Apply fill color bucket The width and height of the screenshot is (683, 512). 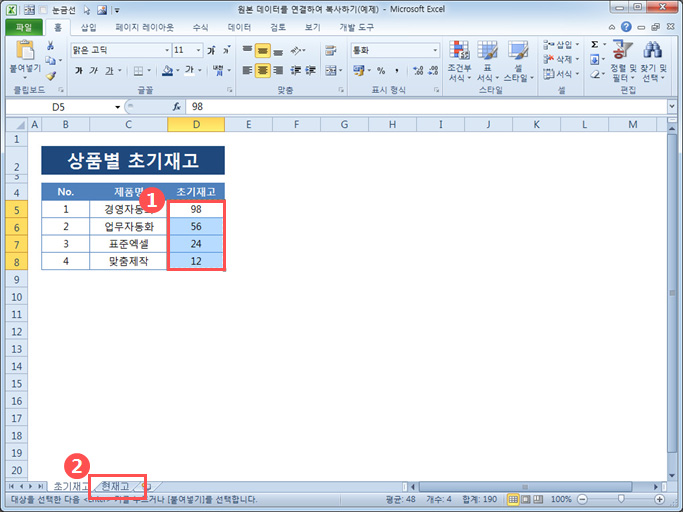[x=167, y=71]
